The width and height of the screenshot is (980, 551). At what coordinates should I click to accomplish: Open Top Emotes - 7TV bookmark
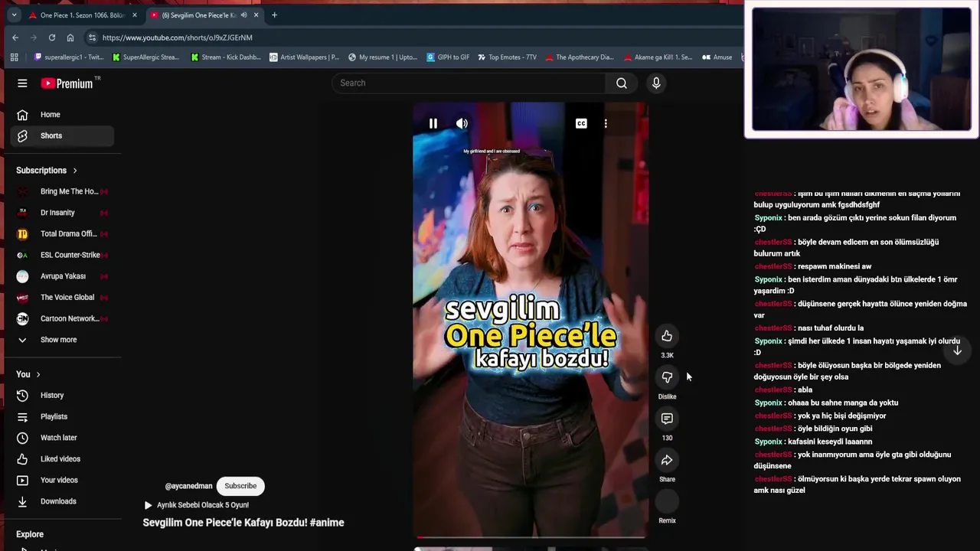[x=507, y=57]
